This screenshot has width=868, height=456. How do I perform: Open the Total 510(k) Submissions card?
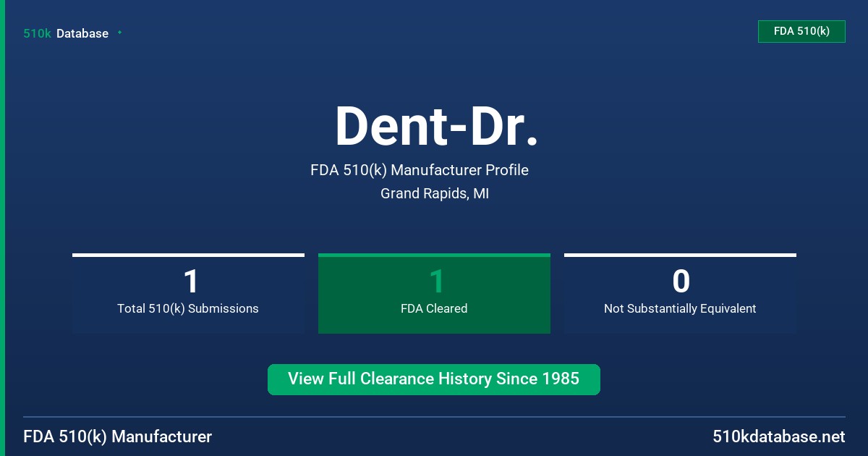point(188,293)
